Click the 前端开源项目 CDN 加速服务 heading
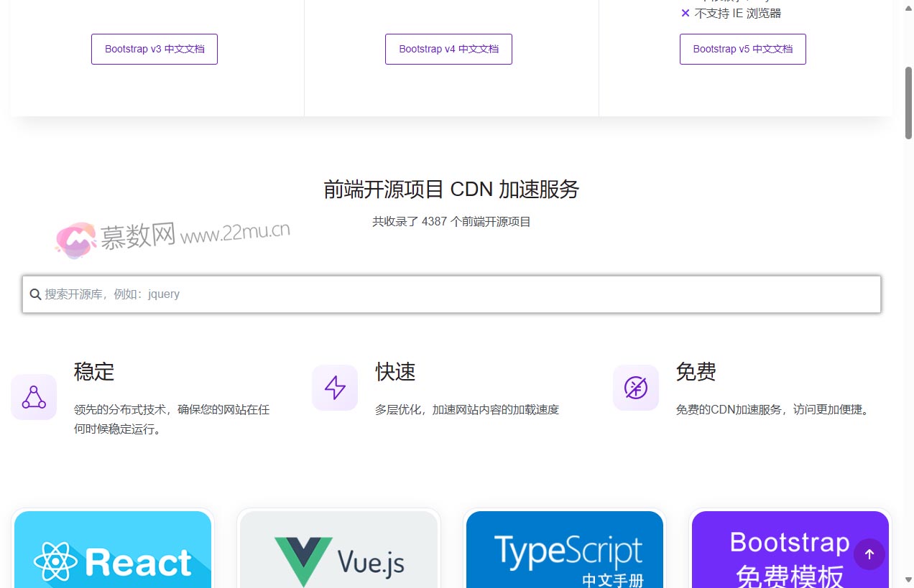The image size is (914, 588). pos(451,189)
